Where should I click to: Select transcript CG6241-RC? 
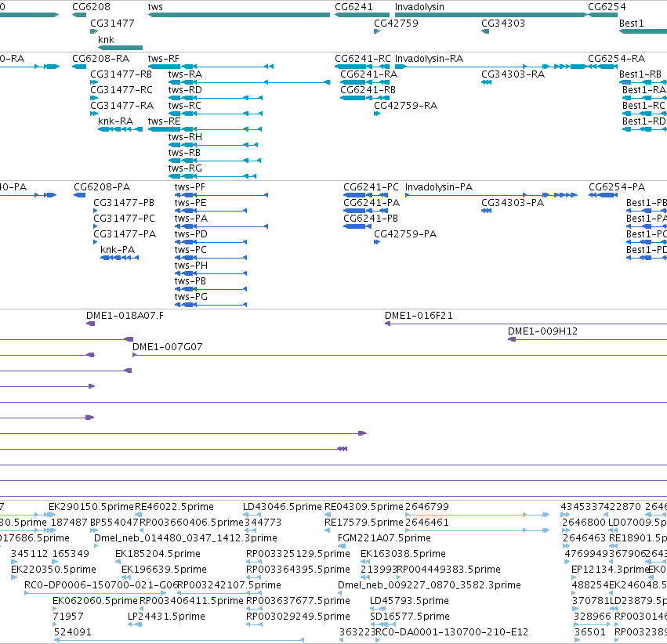(x=363, y=59)
